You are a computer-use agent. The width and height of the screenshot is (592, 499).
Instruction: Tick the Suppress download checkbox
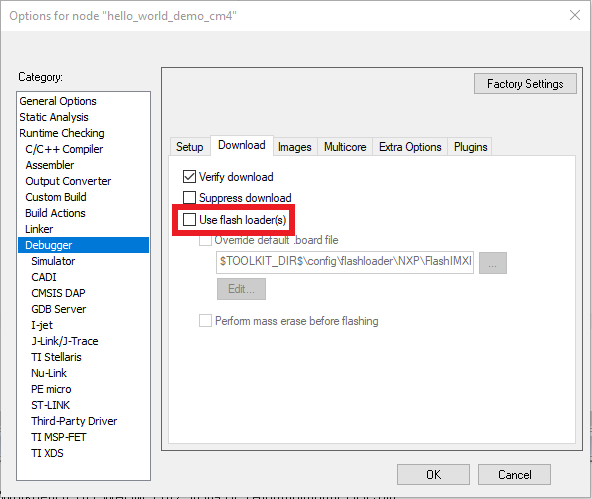190,197
